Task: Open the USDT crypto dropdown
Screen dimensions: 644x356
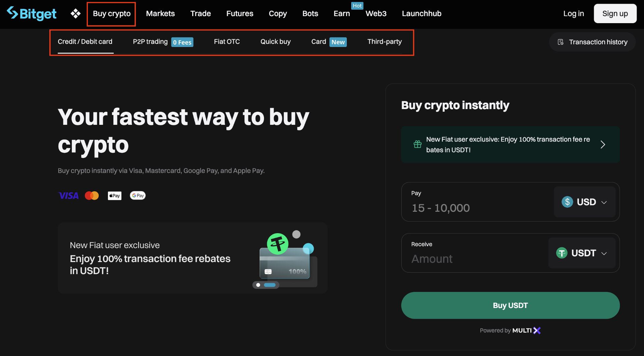Action: tap(582, 253)
